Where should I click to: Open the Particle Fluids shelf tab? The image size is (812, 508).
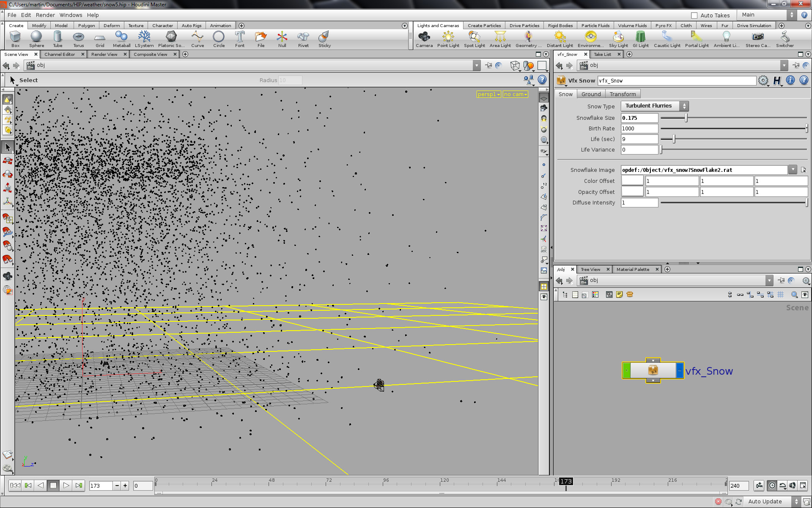[595, 25]
